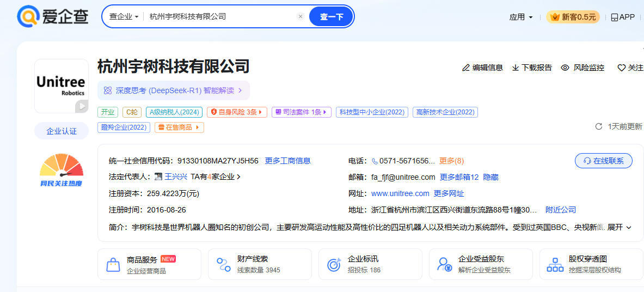Click the 附近公司 link
This screenshot has height=292, width=644.
pyautogui.click(x=561, y=210)
